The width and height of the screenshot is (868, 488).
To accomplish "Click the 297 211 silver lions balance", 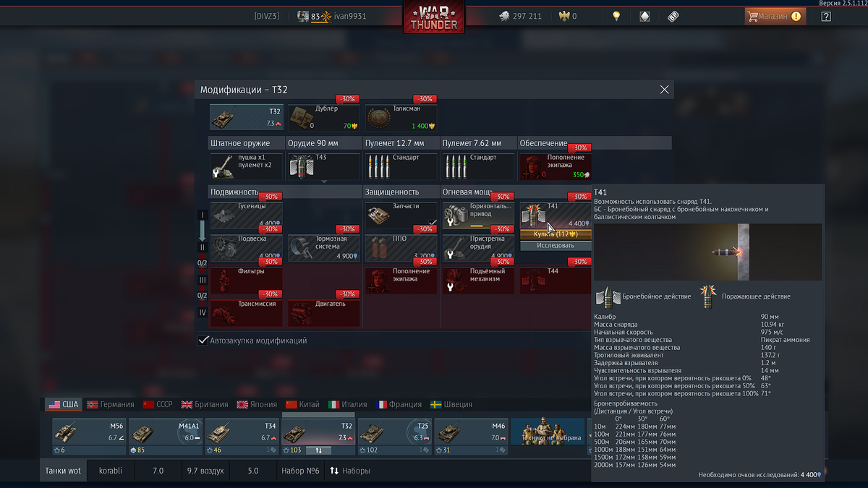I will (x=521, y=16).
